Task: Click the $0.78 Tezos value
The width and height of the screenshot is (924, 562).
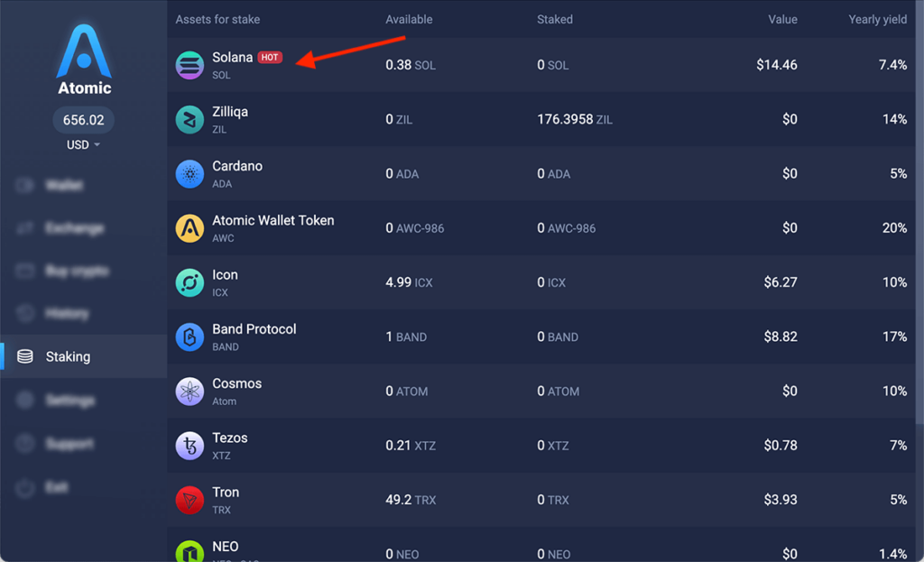Action: [781, 446]
